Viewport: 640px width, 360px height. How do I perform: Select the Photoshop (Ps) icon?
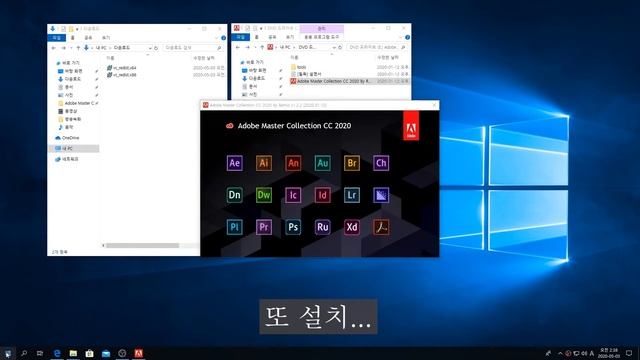pyautogui.click(x=293, y=227)
